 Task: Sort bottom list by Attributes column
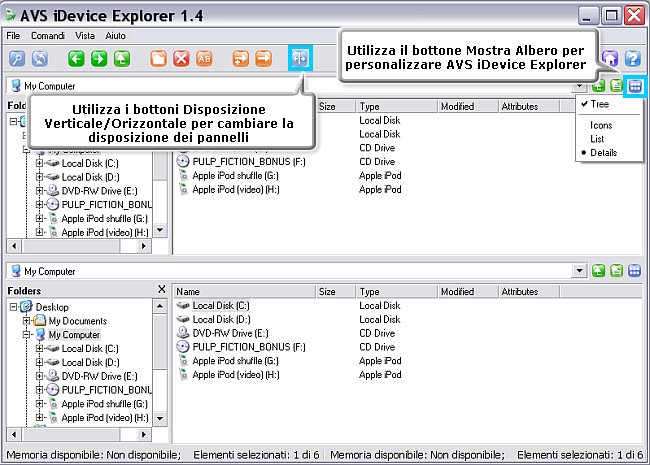(x=529, y=292)
